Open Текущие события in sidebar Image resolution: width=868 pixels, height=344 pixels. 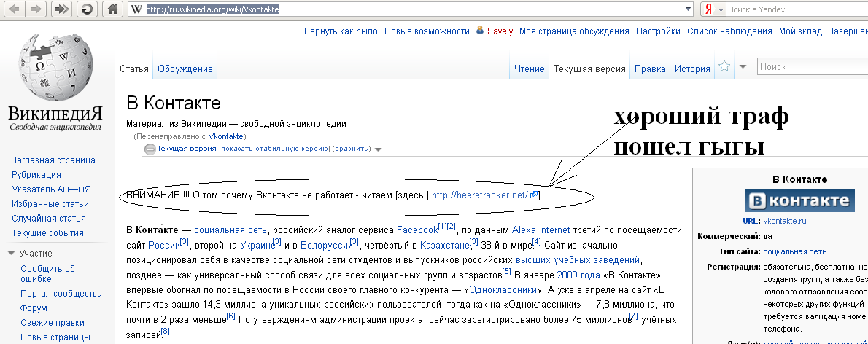tap(47, 232)
